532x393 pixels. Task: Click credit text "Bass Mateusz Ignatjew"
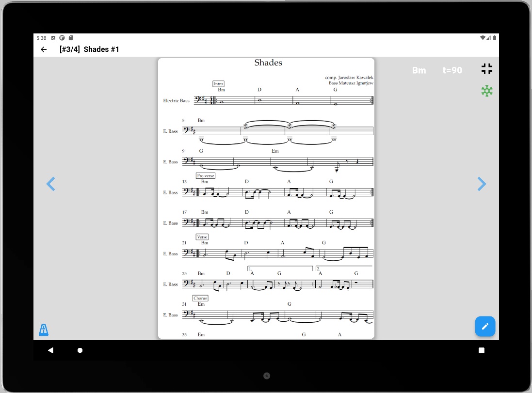coord(351,83)
